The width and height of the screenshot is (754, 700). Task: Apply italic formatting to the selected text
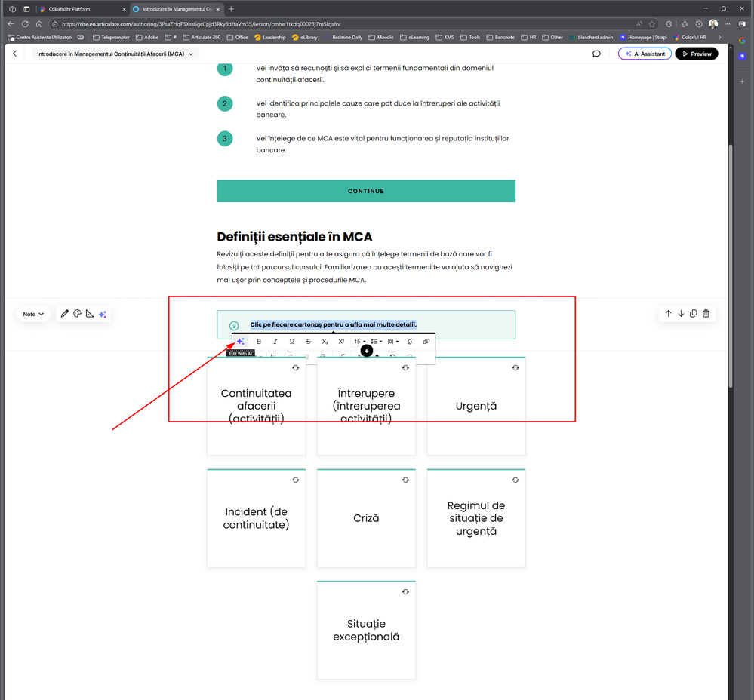275,342
